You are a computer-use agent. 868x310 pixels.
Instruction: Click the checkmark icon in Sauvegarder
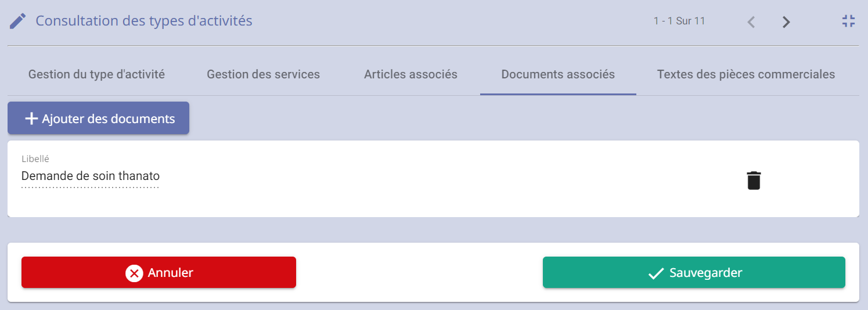tap(656, 273)
